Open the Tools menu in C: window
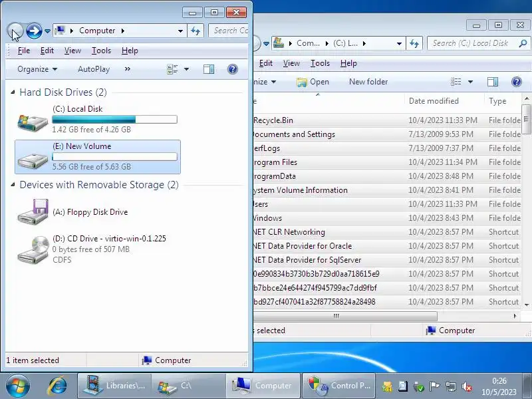The height and width of the screenshot is (399, 532). (x=320, y=63)
